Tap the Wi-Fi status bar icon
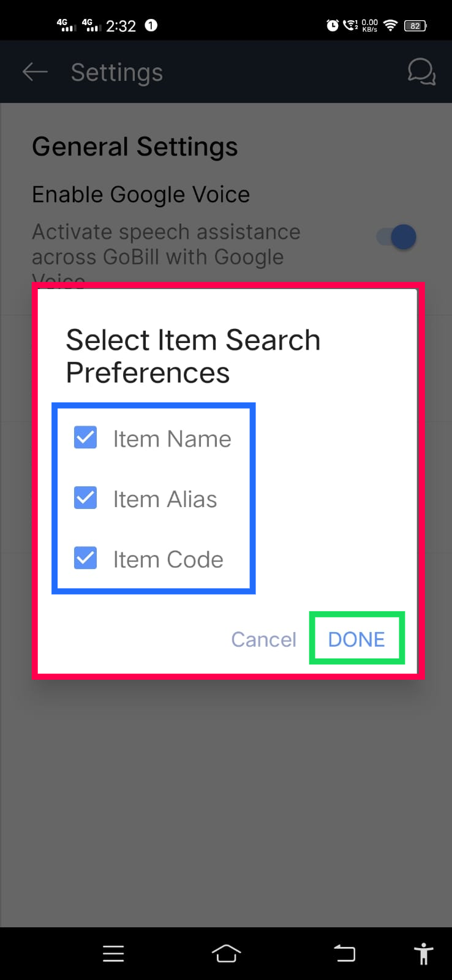This screenshot has width=452, height=980. tap(390, 25)
